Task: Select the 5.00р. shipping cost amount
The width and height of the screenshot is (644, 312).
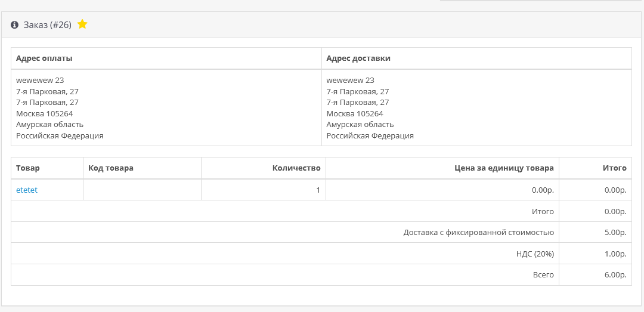Action: tap(615, 233)
